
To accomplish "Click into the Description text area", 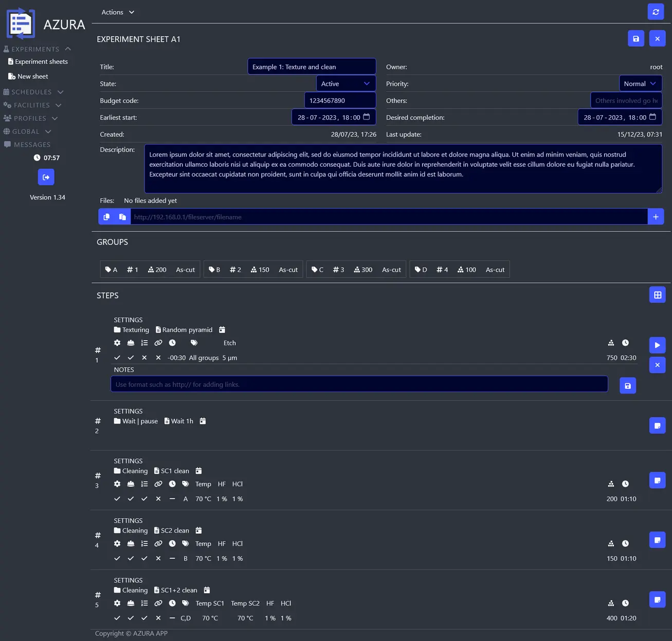I will point(403,169).
